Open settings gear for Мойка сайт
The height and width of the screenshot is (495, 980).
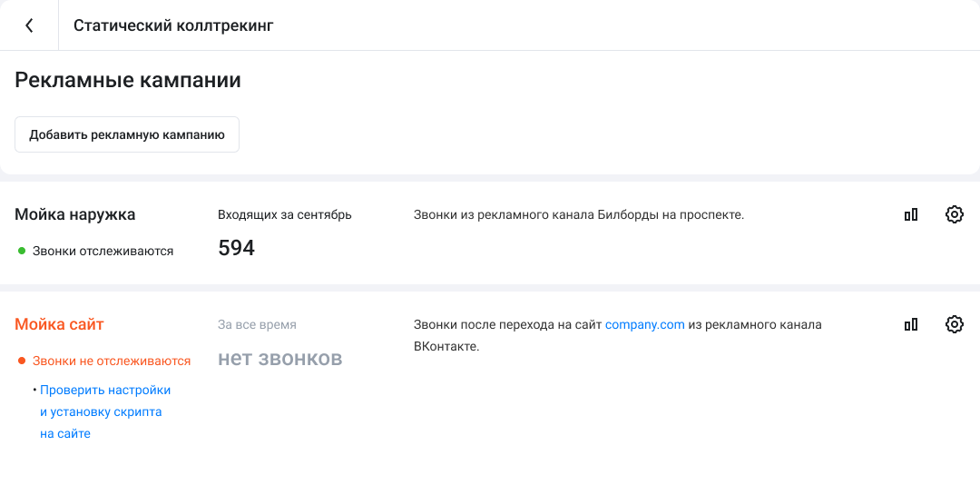pos(954,324)
